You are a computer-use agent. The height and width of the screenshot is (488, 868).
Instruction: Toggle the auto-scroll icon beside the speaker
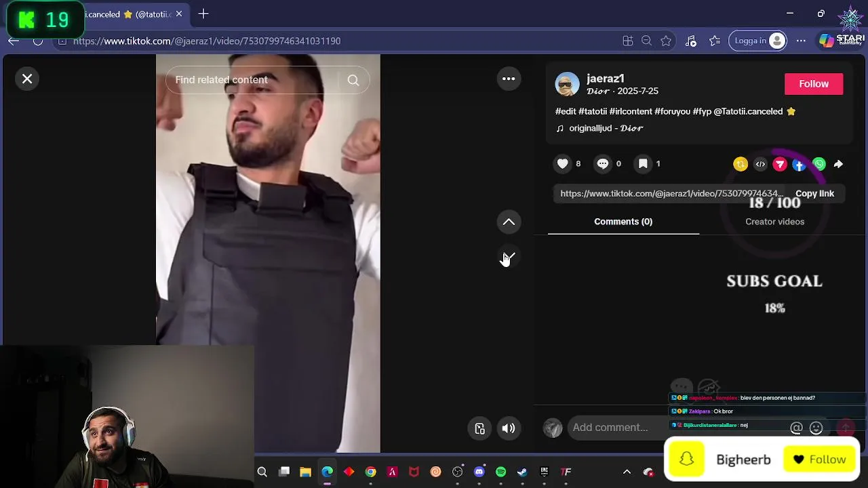(x=479, y=428)
